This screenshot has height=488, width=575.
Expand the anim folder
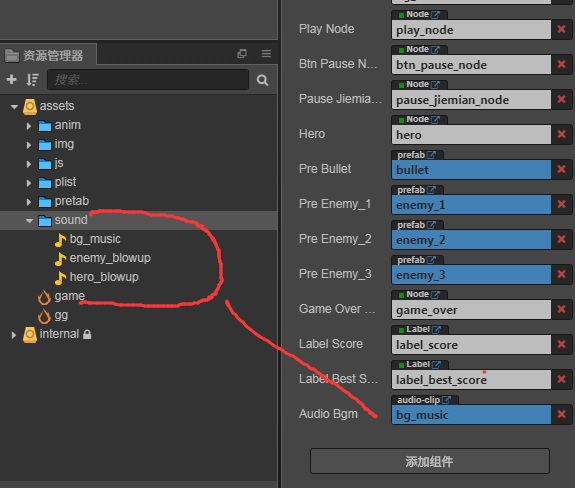click(x=29, y=126)
